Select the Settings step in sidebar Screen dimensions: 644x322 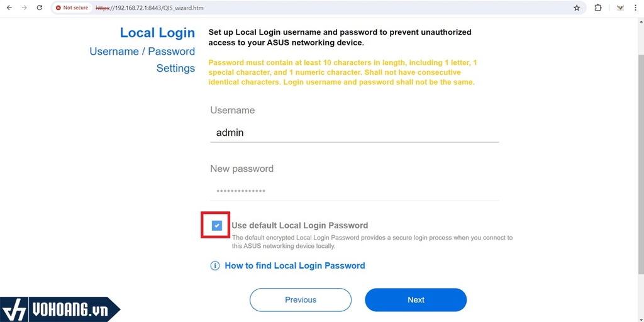(175, 68)
